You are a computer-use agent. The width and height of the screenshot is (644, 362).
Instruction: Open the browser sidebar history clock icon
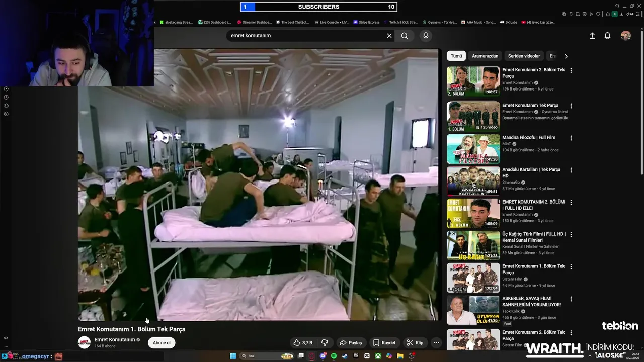[x=6, y=97]
